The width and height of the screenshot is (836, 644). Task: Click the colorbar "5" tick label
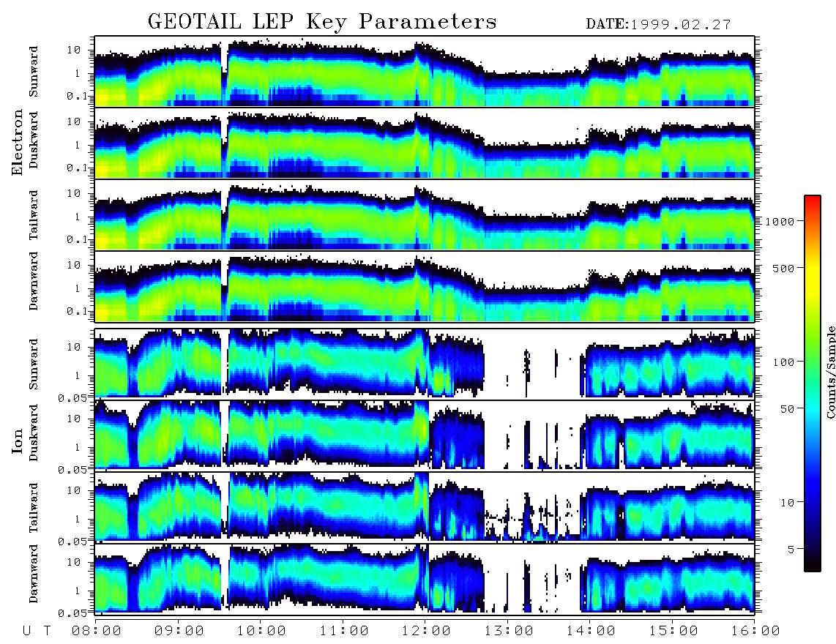click(x=791, y=549)
